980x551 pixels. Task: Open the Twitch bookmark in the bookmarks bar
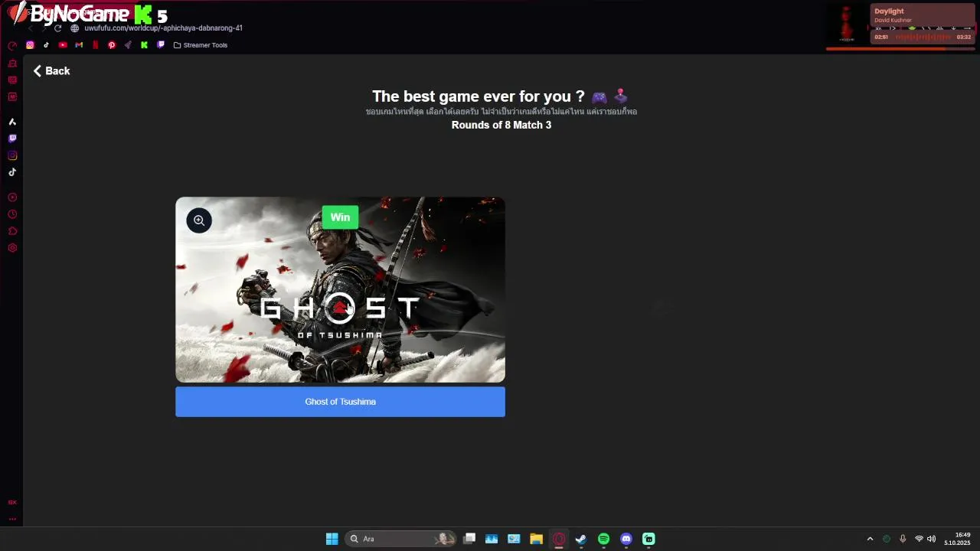pyautogui.click(x=160, y=45)
